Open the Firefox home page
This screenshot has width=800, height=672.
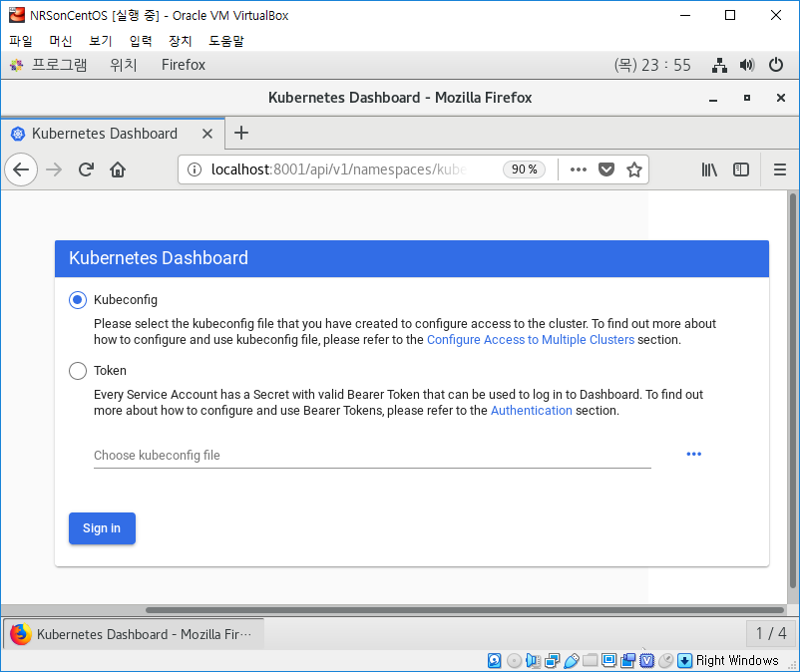point(118,169)
